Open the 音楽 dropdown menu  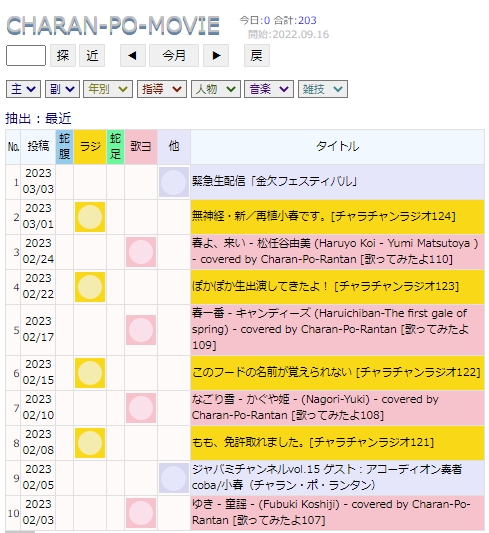(269, 89)
